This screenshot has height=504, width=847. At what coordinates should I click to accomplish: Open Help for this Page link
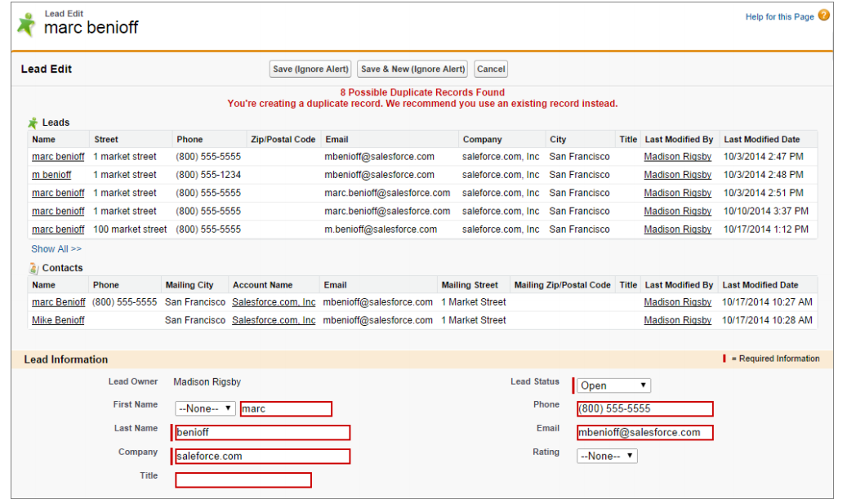click(x=779, y=17)
